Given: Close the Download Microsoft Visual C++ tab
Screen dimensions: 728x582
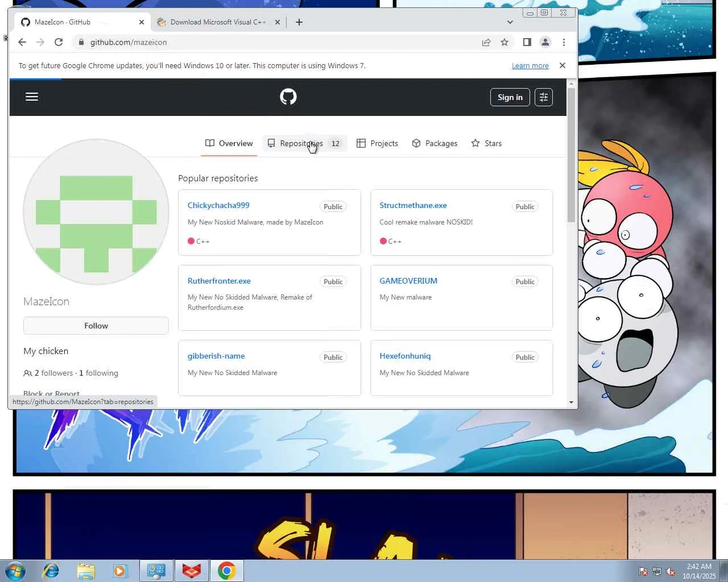Looking at the screenshot, I should [278, 22].
